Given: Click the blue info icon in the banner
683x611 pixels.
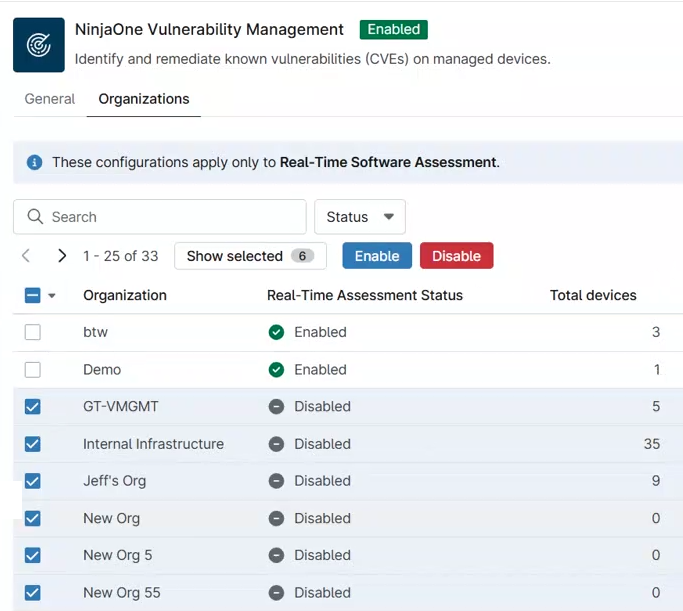Looking at the screenshot, I should tap(34, 162).
